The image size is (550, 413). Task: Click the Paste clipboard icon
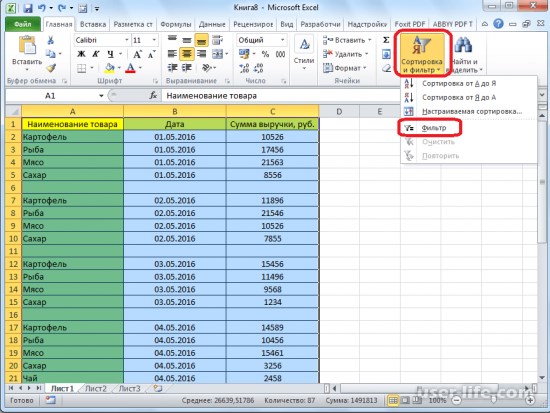click(x=27, y=45)
